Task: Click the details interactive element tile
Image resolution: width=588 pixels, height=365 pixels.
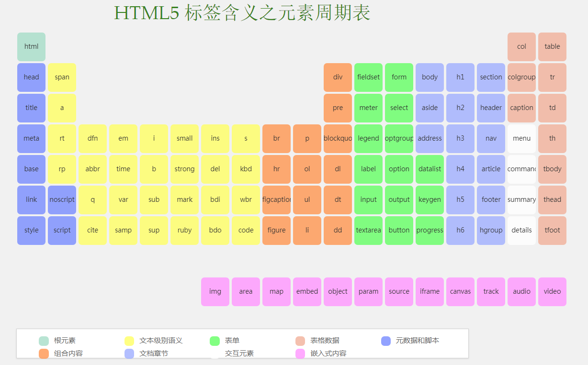Action: [x=521, y=230]
